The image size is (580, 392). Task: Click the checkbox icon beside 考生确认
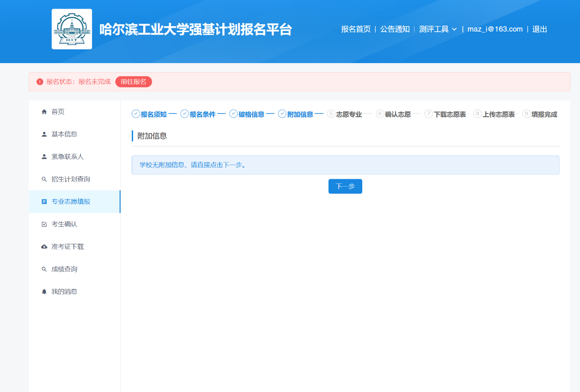[44, 224]
